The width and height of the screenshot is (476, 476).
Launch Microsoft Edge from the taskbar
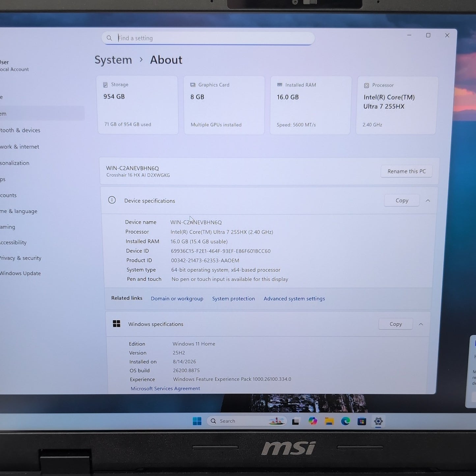pos(346,421)
